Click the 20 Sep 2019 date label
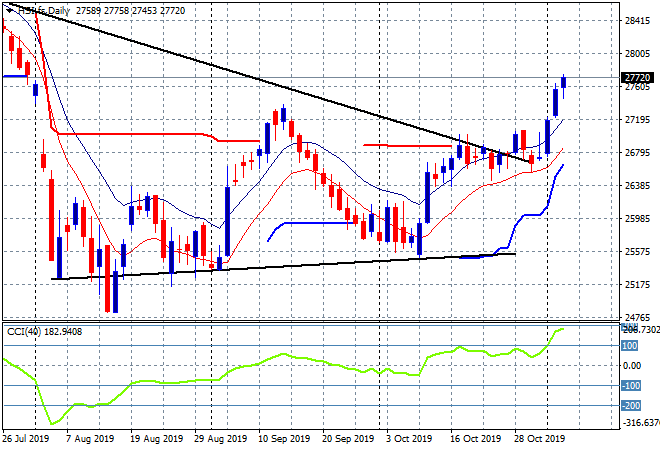This screenshot has width=660, height=450. pyautogui.click(x=348, y=439)
